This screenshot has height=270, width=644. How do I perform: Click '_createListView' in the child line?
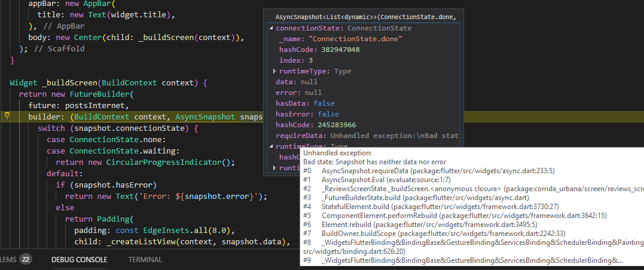pos(141,242)
